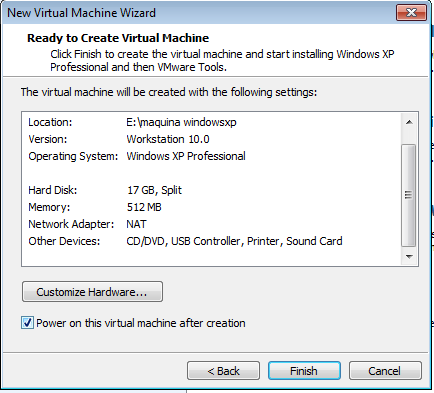
Task: Click the New Virtual Machine Wizard title
Action: click(81, 13)
